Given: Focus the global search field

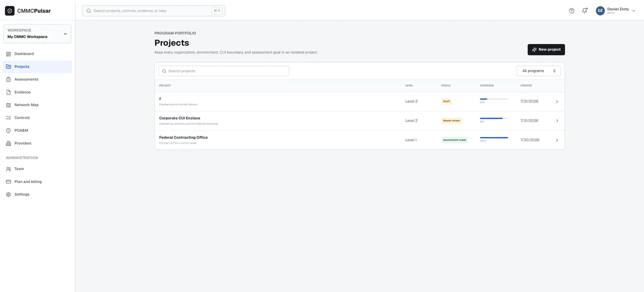Looking at the screenshot, I should [x=154, y=11].
